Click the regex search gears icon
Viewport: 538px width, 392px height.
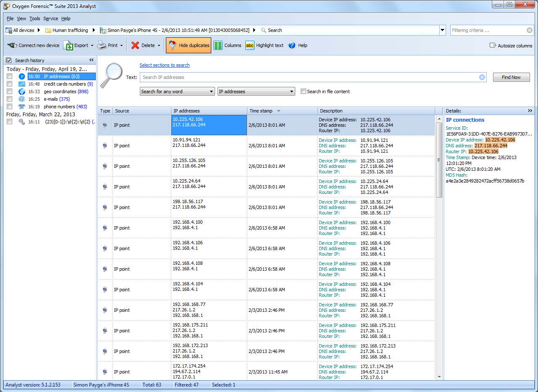pyautogui.click(x=22, y=122)
